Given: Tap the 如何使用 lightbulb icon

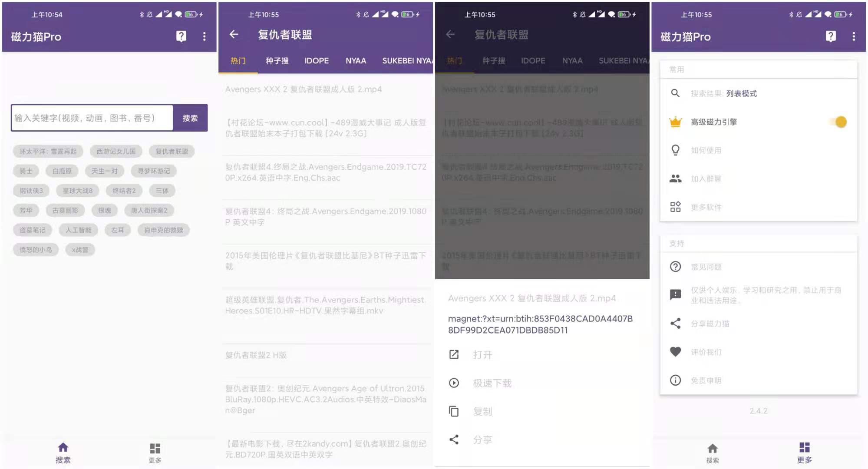Looking at the screenshot, I should click(676, 150).
